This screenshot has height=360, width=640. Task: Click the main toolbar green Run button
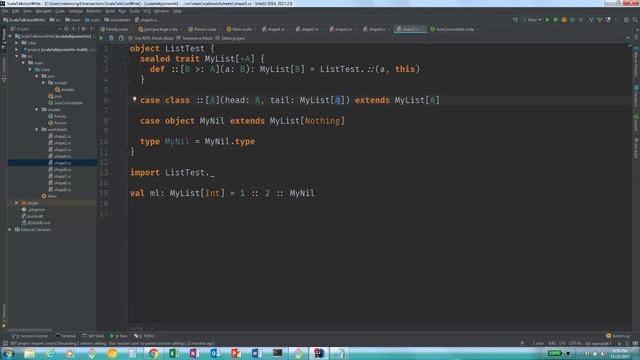pyautogui.click(x=547, y=20)
